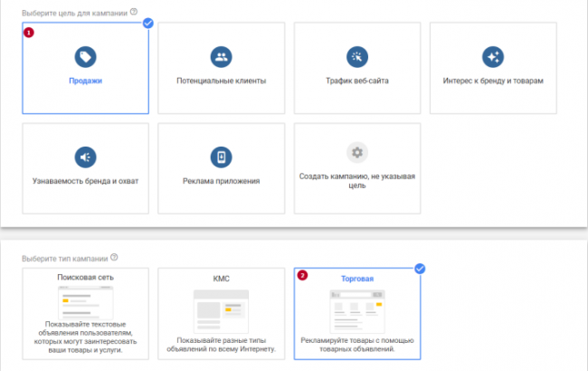This screenshot has width=588, height=371.
Task: Click the Продажи price tag icon
Action: pos(86,57)
